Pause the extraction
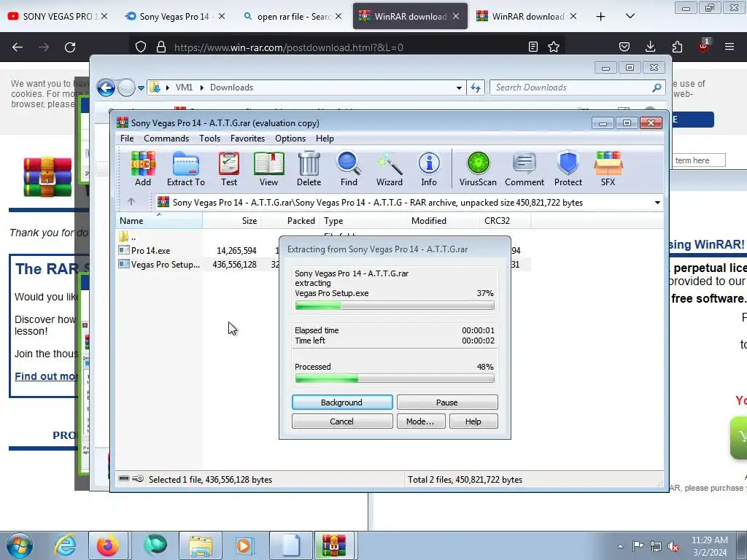This screenshot has width=747, height=560. coord(447,402)
